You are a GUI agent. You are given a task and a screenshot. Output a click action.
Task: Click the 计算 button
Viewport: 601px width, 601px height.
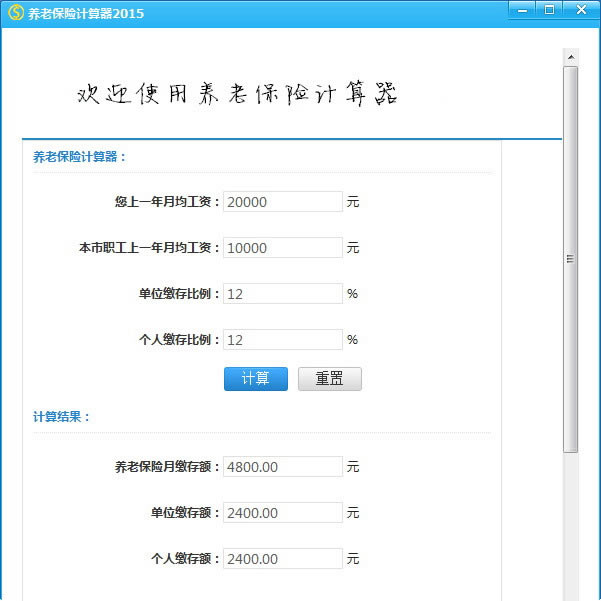[256, 379]
